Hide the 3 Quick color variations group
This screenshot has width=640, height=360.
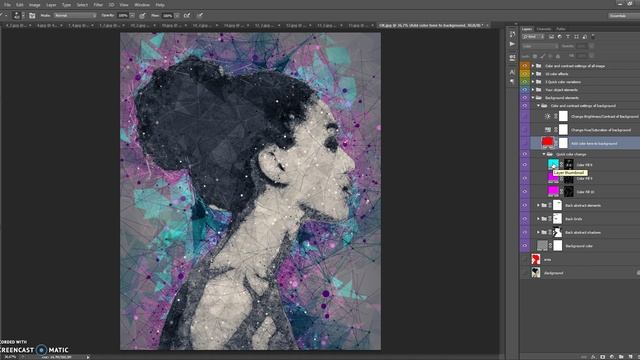tap(524, 82)
